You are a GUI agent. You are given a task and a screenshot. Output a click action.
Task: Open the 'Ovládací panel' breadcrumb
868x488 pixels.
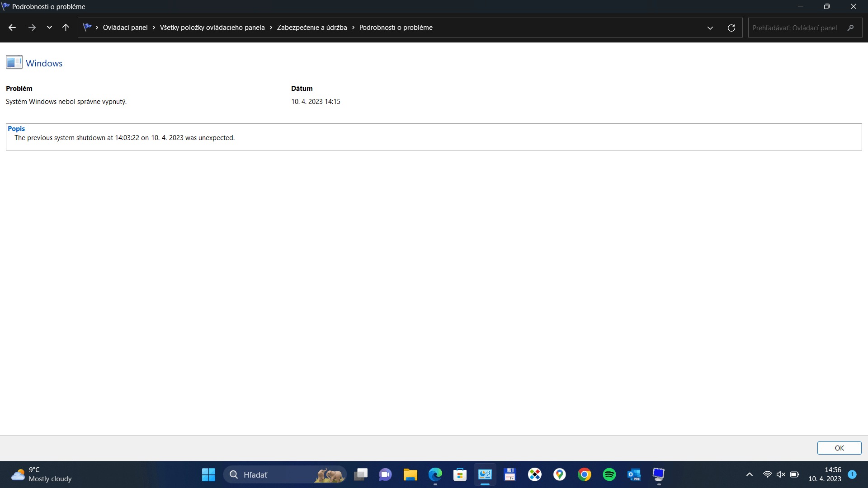point(125,28)
